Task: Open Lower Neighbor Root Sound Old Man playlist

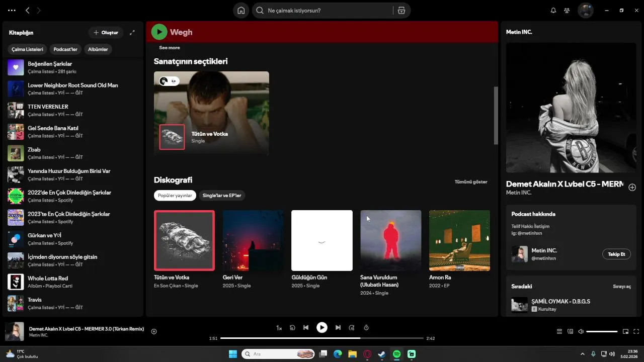Action: (x=73, y=89)
